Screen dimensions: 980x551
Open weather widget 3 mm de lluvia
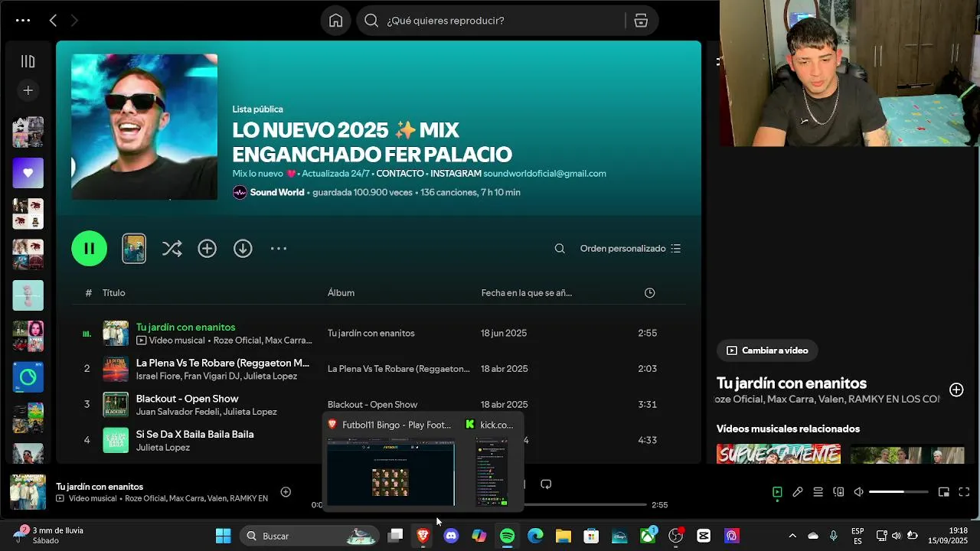pos(51,536)
